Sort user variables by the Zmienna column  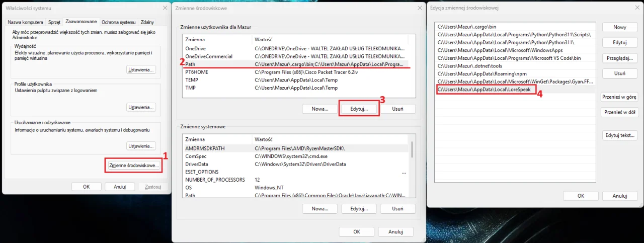217,39
